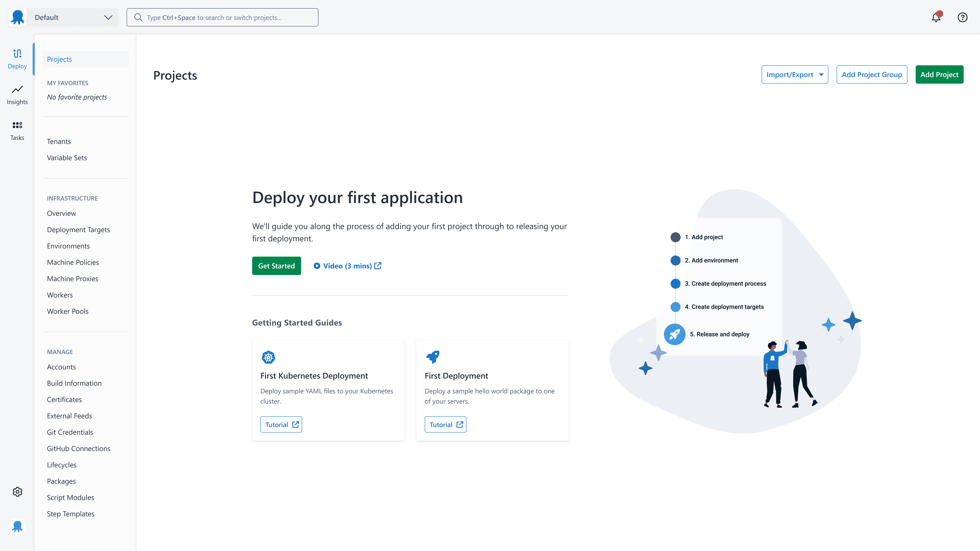Go to Git Credentials
Screen dimensions: 980x551
[x=70, y=432]
